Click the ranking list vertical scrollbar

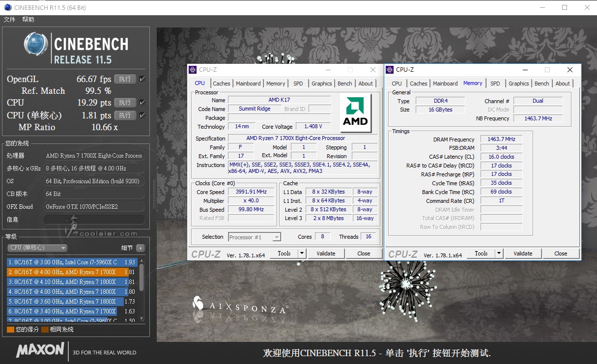click(142, 289)
